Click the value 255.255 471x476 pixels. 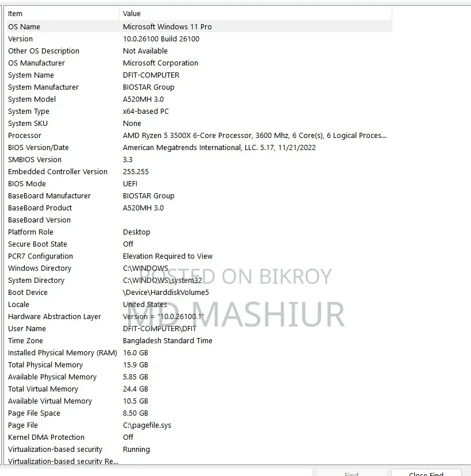[x=136, y=172]
